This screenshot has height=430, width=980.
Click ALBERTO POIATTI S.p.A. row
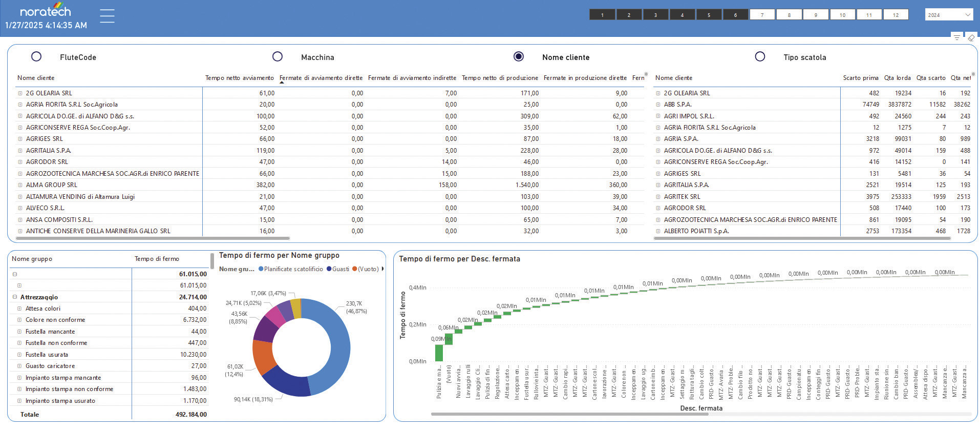(696, 231)
